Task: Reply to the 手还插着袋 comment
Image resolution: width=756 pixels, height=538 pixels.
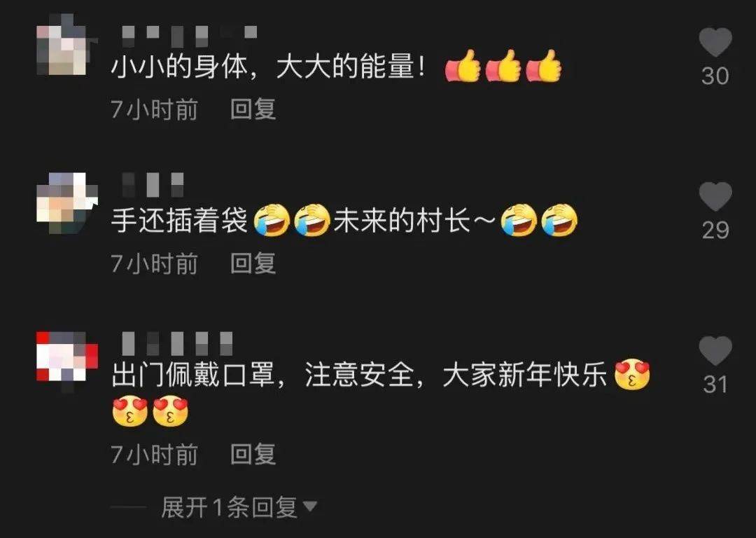Action: tap(253, 263)
